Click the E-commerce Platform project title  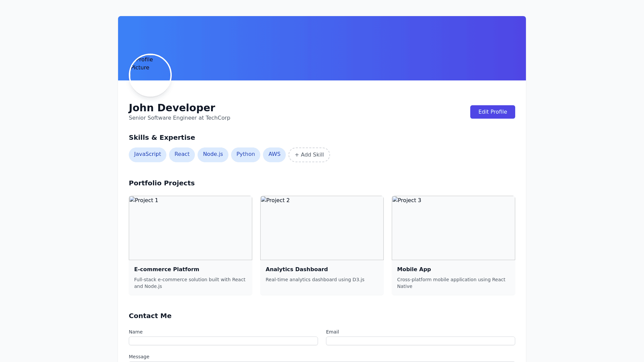pyautogui.click(x=167, y=269)
